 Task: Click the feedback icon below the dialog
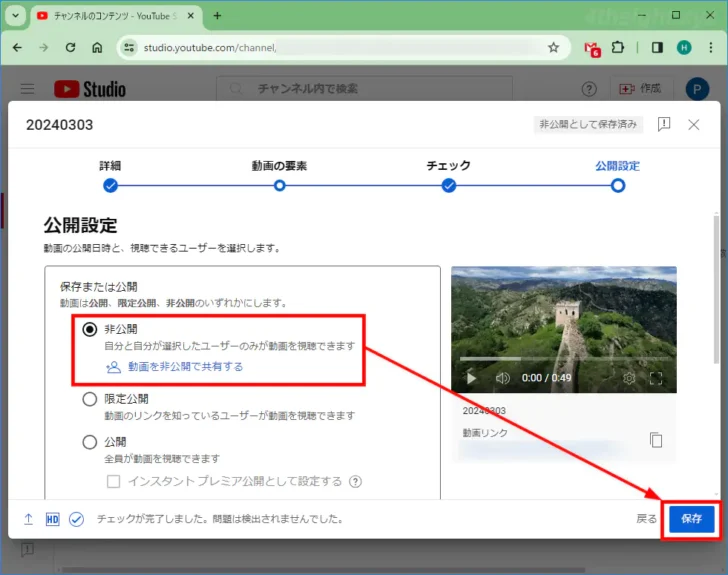[27, 550]
